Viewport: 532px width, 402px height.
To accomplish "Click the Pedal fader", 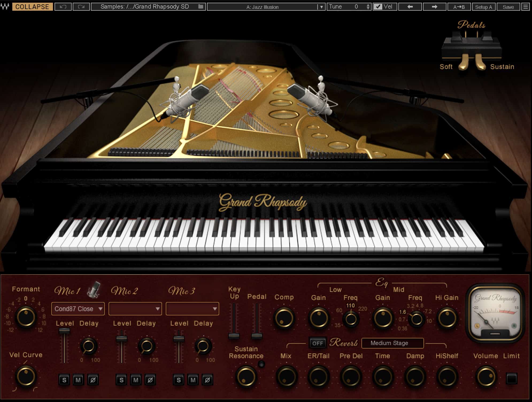I will 257,336.
